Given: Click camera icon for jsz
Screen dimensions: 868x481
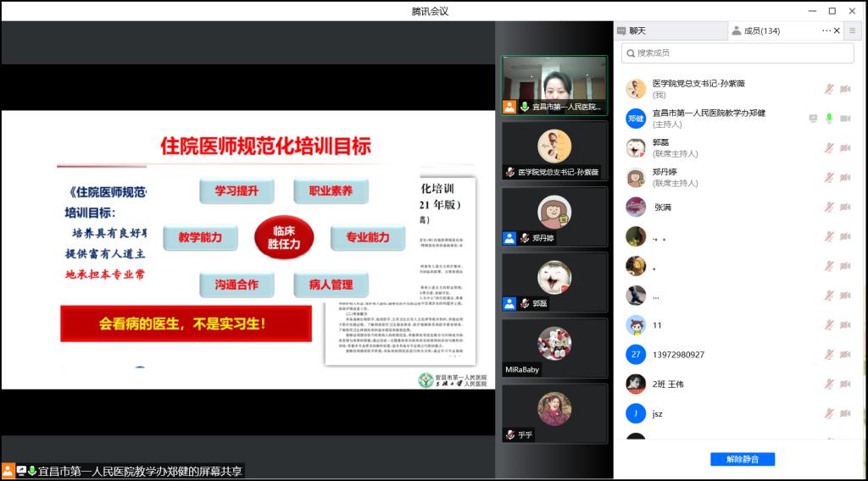Looking at the screenshot, I should tap(845, 413).
